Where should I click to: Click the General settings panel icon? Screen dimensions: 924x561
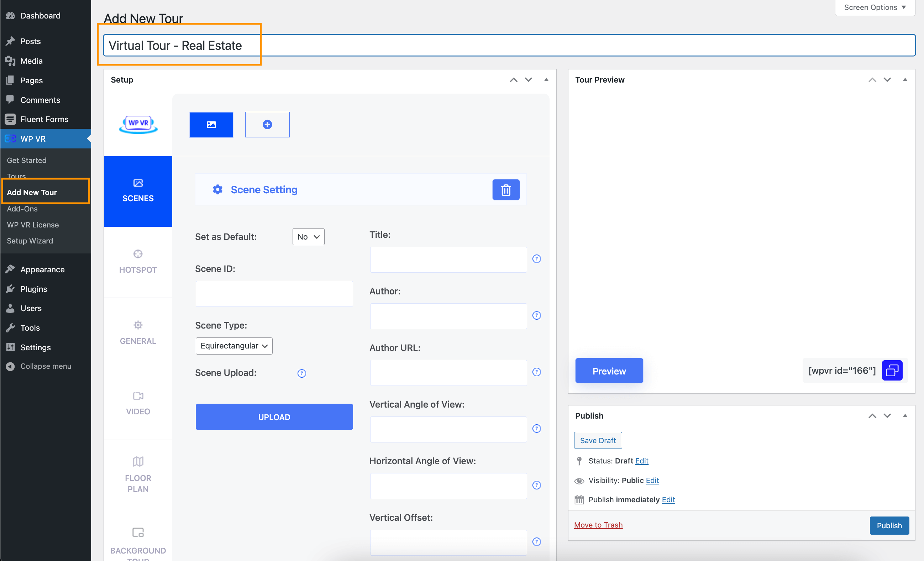[x=138, y=325]
